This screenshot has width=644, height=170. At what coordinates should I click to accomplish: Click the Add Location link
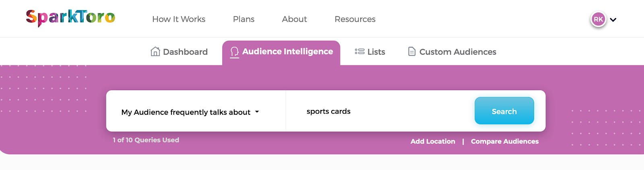433,141
